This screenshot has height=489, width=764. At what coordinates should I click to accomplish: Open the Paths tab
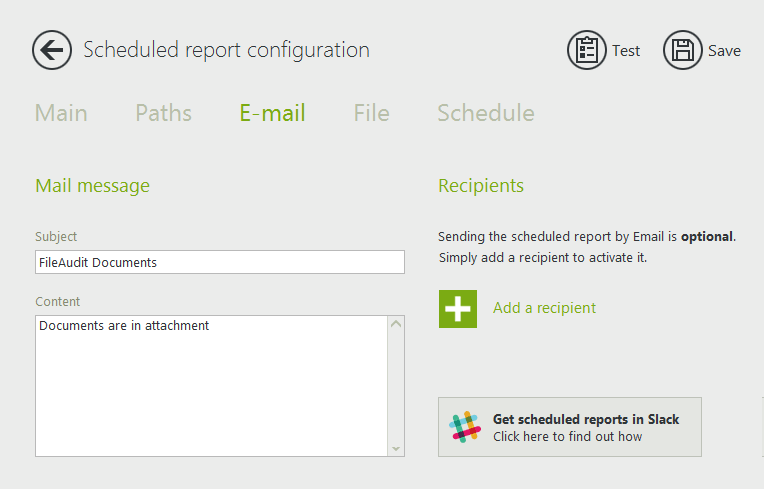[x=163, y=113]
